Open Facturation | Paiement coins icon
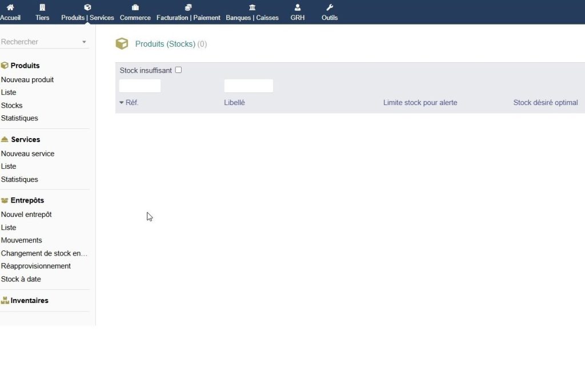 point(189,7)
